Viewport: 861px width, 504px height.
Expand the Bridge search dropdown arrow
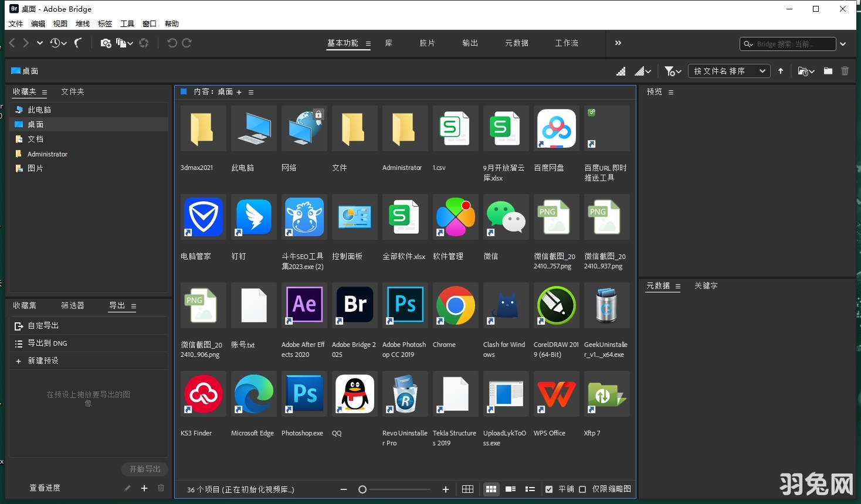point(843,43)
